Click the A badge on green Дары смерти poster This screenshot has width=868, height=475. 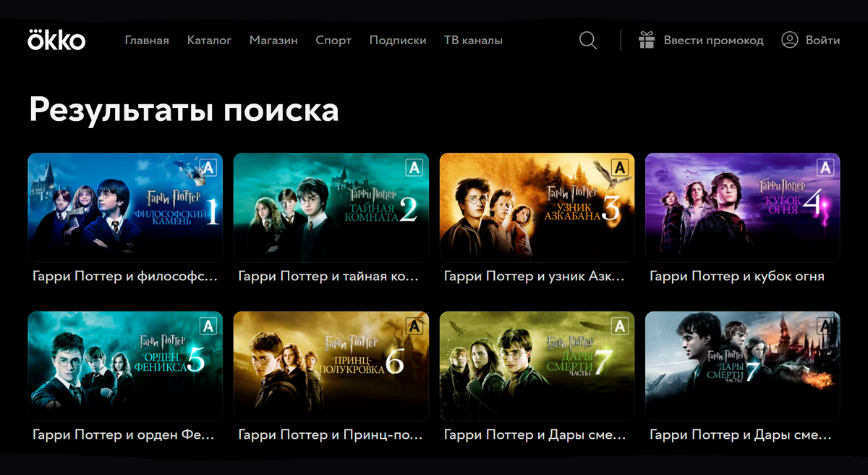621,326
